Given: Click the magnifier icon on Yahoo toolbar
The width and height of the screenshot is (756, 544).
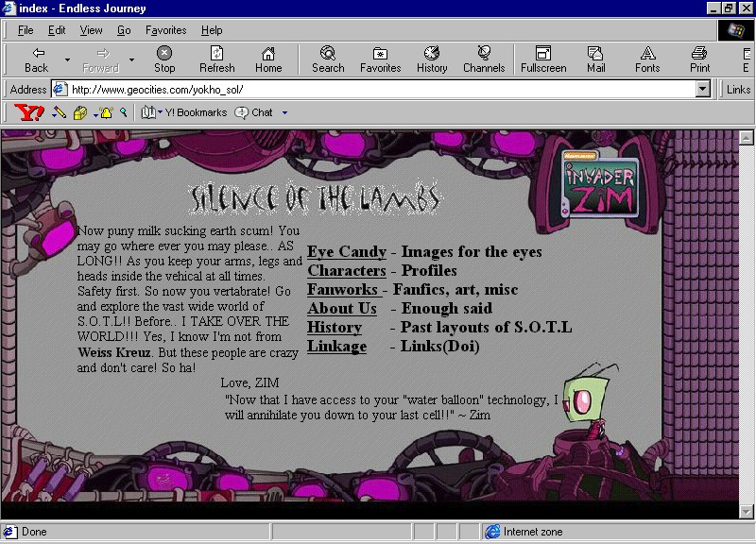Looking at the screenshot, I should [x=124, y=112].
